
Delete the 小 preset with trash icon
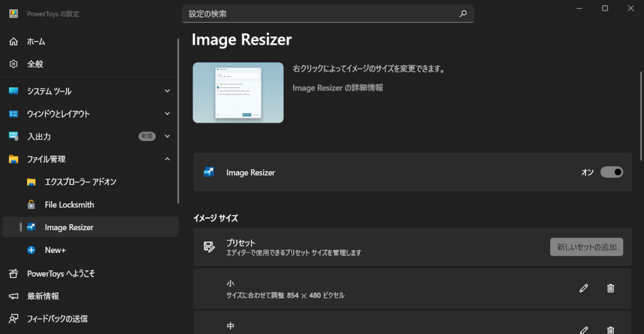[610, 288]
